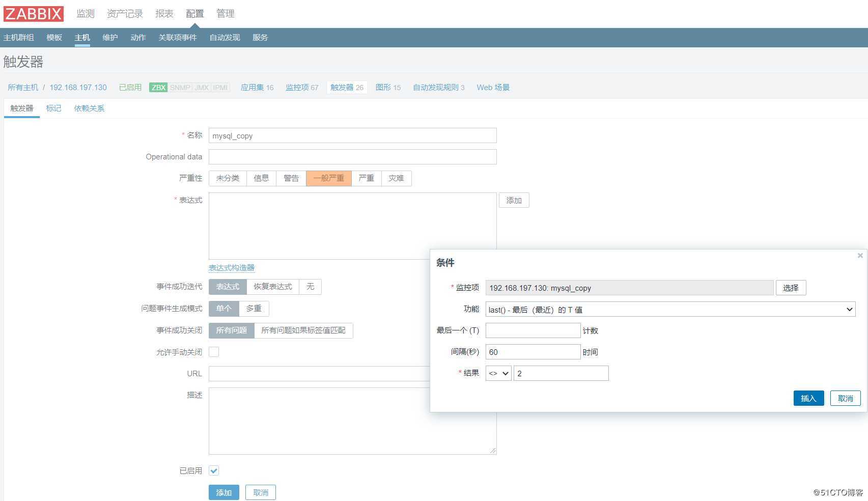868x501 pixels.
Task: Go to 关联项事件 submenu
Action: (x=178, y=38)
